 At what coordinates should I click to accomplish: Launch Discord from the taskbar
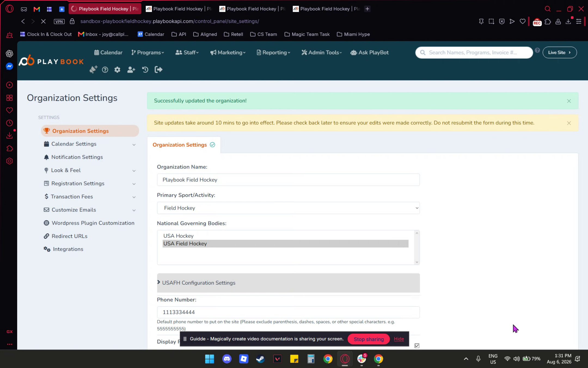(227, 359)
